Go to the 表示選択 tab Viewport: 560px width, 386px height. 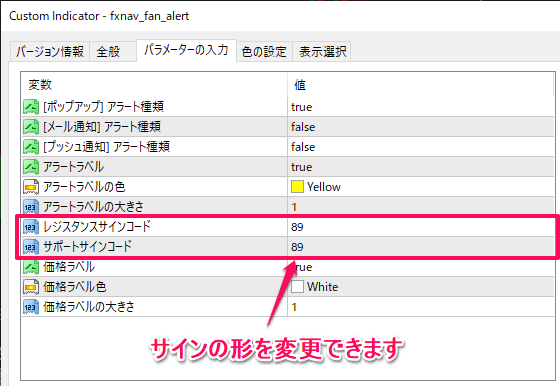(x=322, y=52)
